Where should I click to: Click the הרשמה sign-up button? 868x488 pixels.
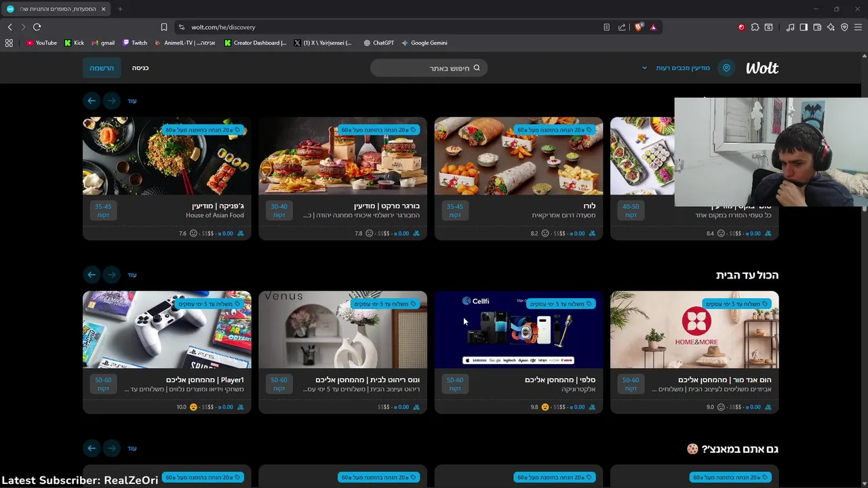coord(102,68)
